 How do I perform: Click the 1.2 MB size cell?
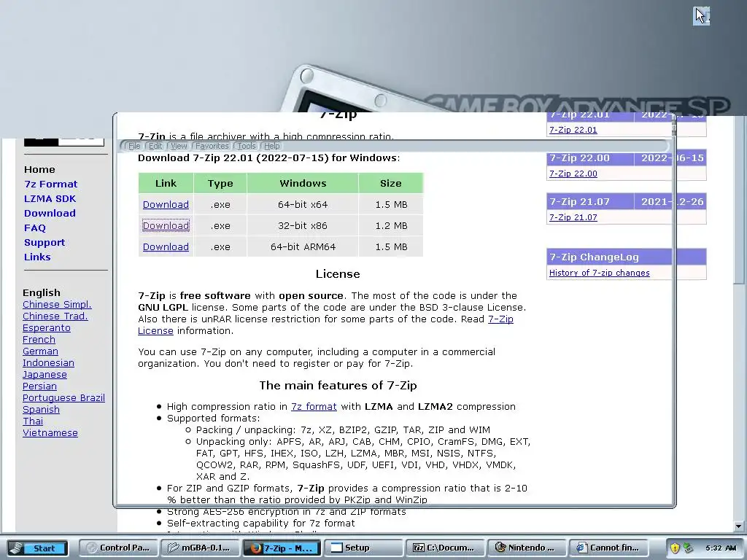(x=391, y=226)
